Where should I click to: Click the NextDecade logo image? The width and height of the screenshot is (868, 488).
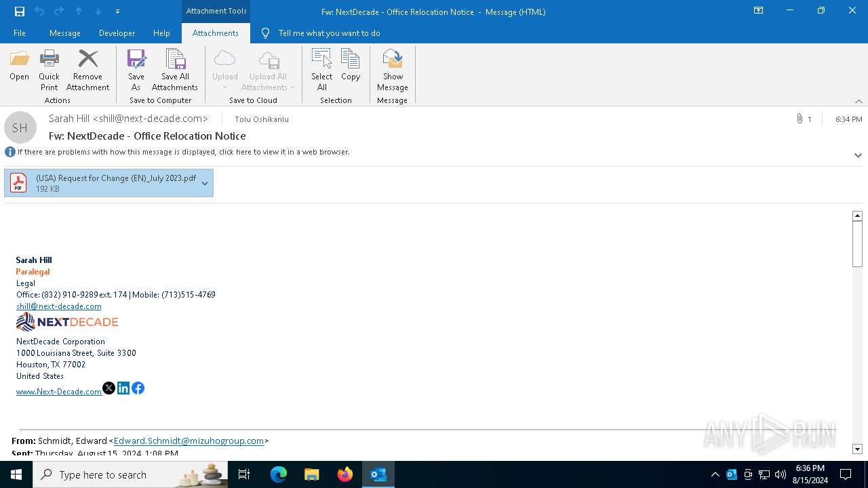pyautogui.click(x=67, y=322)
